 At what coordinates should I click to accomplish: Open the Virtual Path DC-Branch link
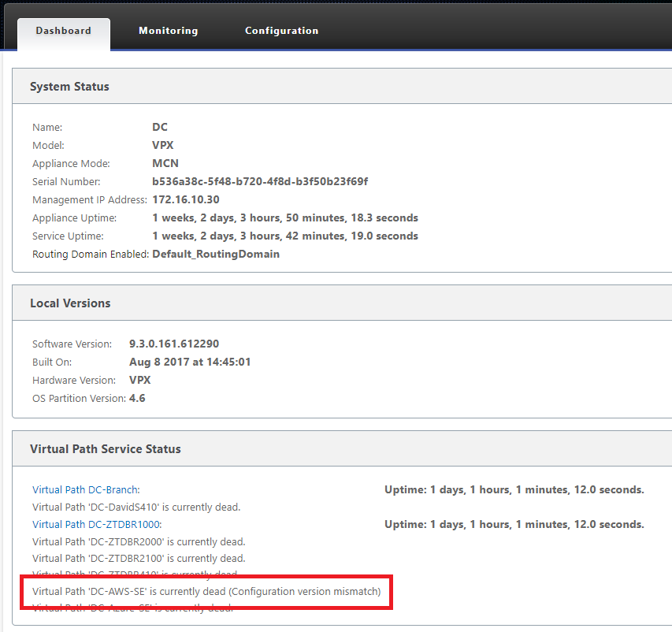86,489
